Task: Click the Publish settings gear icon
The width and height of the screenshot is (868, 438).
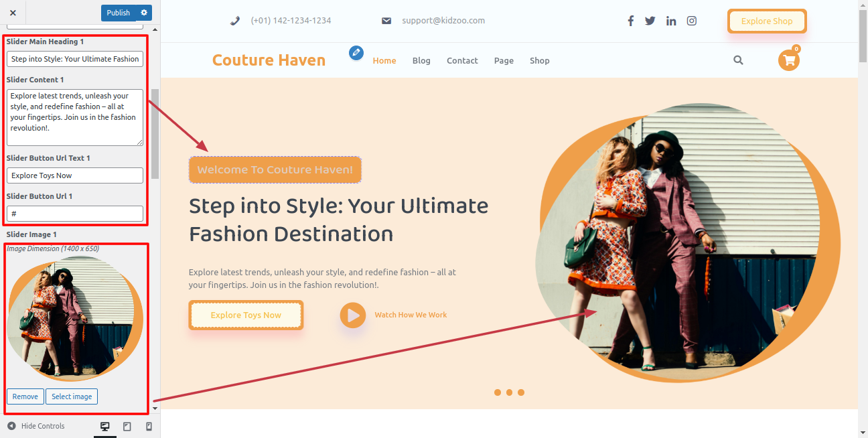Action: pyautogui.click(x=143, y=13)
